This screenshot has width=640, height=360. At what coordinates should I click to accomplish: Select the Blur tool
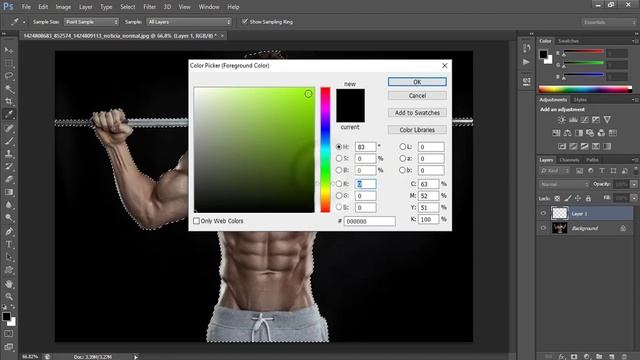pyautogui.click(x=9, y=204)
